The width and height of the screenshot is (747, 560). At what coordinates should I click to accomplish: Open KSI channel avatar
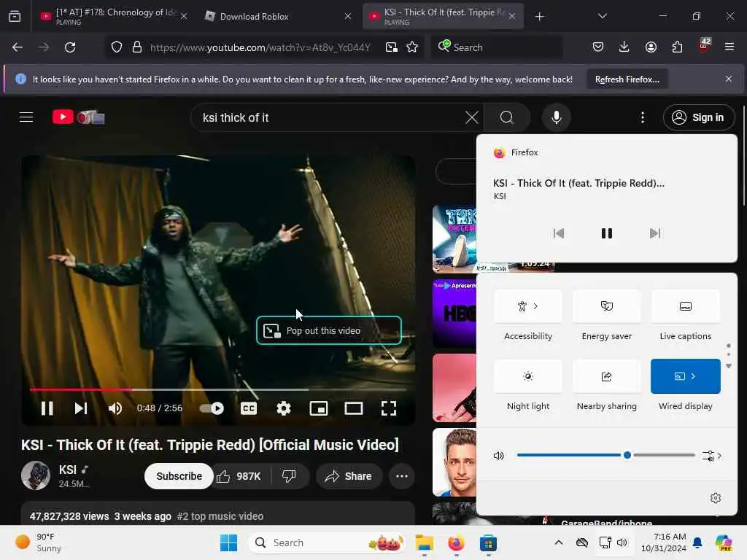point(36,475)
